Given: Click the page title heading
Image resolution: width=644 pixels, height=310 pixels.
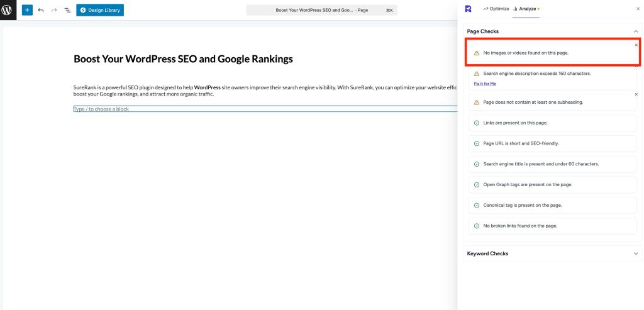Looking at the screenshot, I should 183,59.
